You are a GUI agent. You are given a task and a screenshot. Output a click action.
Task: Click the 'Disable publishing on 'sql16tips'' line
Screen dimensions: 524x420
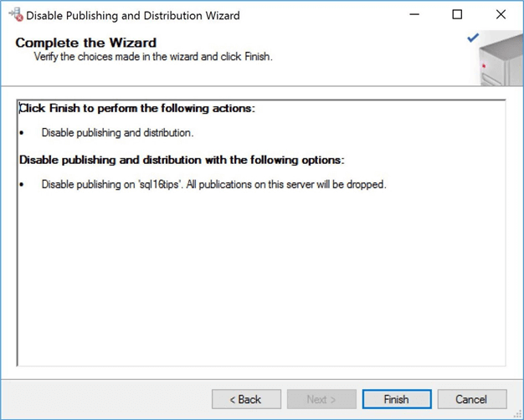click(214, 184)
